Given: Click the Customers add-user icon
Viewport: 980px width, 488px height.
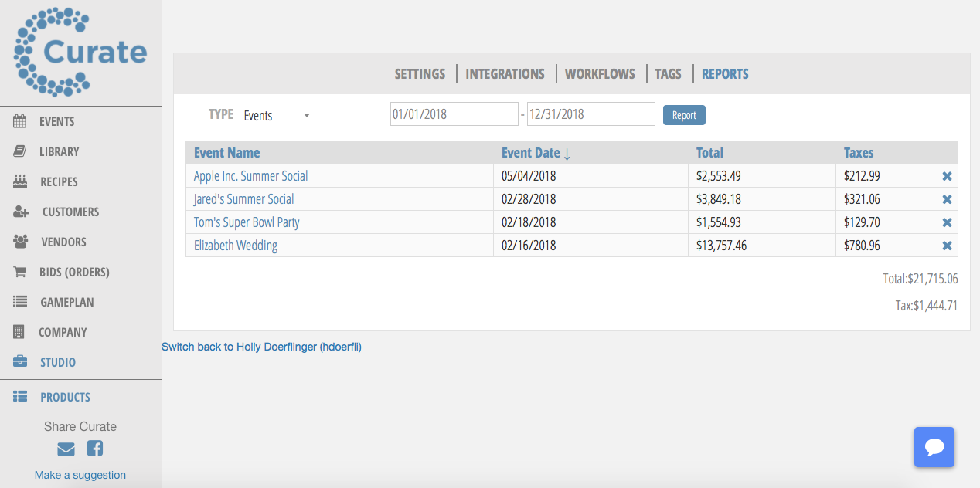Looking at the screenshot, I should pyautogui.click(x=21, y=212).
